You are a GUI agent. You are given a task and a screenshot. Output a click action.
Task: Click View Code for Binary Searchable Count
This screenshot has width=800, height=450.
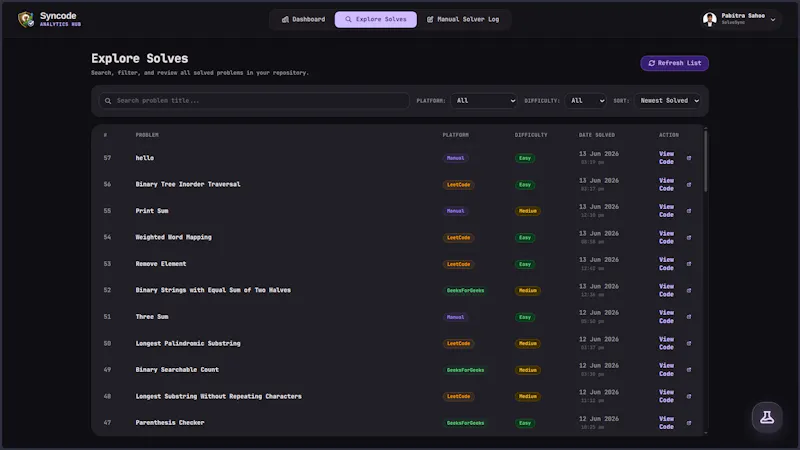point(666,370)
